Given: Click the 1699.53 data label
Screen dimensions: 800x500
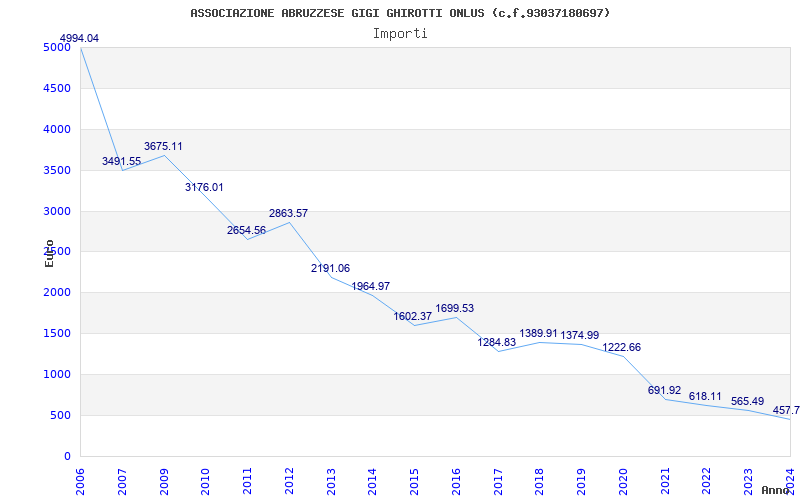Looking at the screenshot, I should [x=455, y=308].
